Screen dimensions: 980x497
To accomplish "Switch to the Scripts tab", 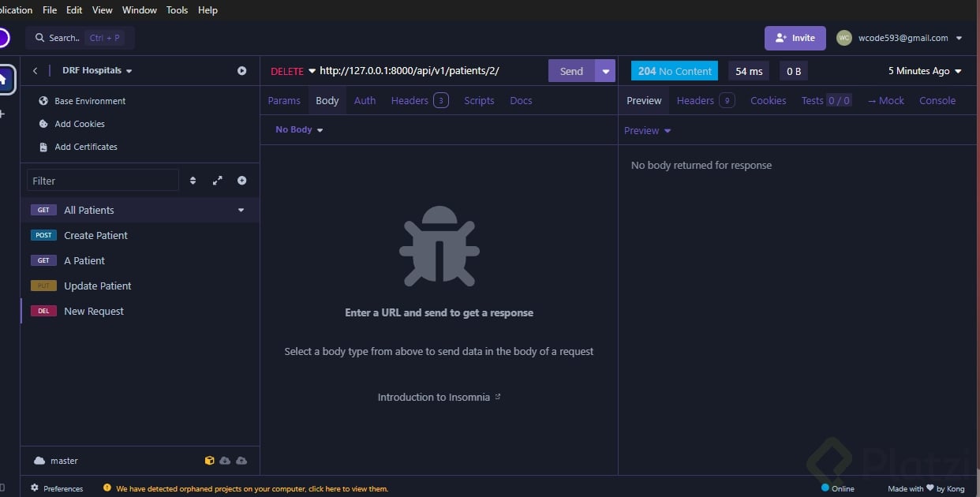I will point(479,100).
